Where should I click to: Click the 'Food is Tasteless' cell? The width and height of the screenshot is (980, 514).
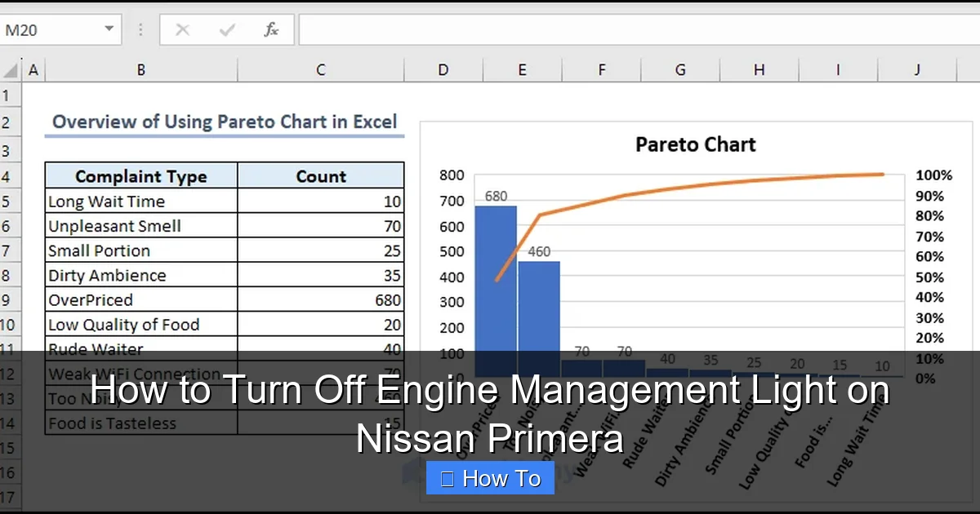(141, 423)
